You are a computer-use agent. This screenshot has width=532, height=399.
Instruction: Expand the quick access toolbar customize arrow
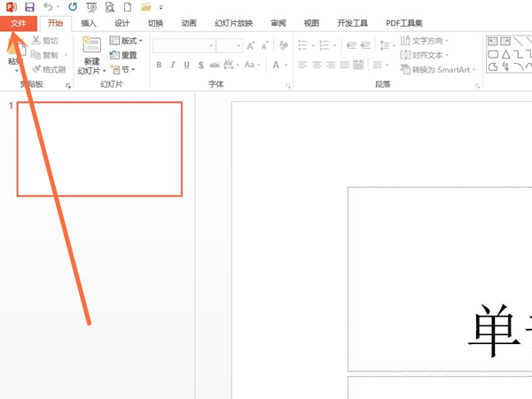[160, 7]
